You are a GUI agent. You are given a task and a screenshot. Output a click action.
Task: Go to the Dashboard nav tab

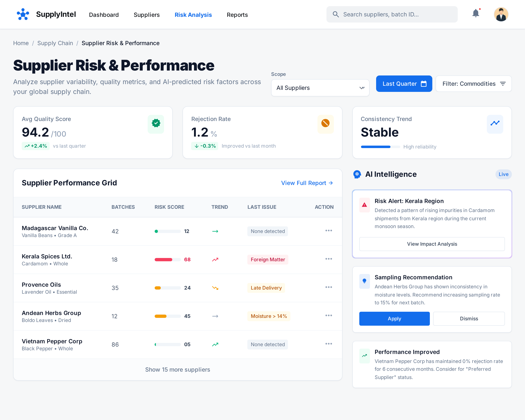point(104,15)
